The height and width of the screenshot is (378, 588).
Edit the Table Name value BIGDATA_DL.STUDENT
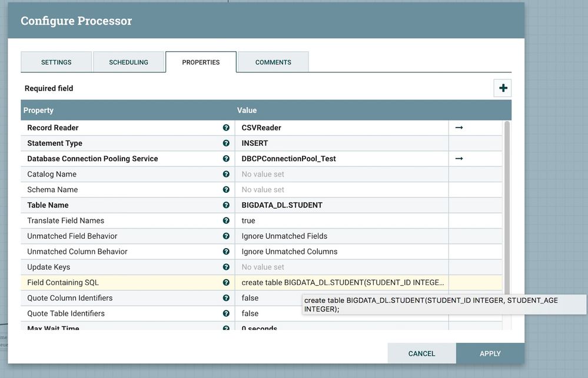[x=341, y=205]
